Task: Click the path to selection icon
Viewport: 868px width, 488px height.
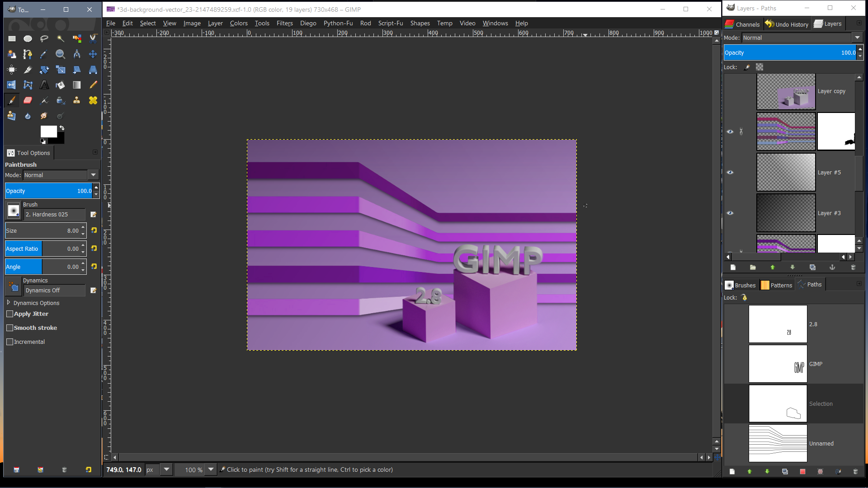Action: [x=802, y=472]
